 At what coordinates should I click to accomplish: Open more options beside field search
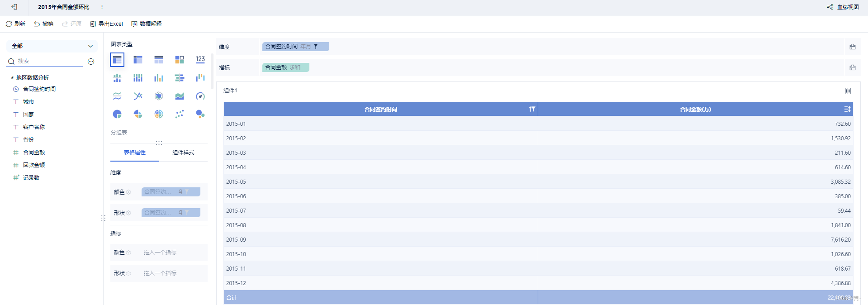pyautogui.click(x=91, y=62)
